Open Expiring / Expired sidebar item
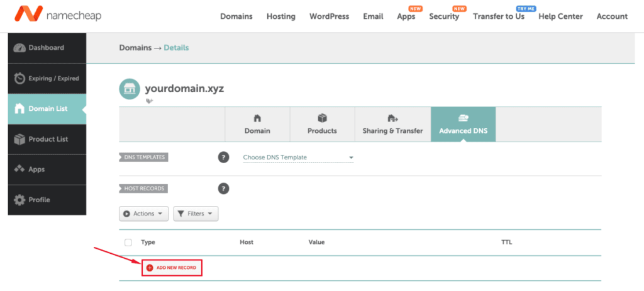644x291 pixels. coord(47,78)
